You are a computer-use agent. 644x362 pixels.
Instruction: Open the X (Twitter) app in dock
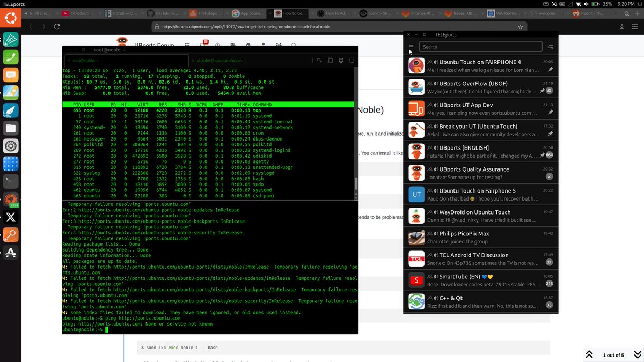(x=11, y=217)
